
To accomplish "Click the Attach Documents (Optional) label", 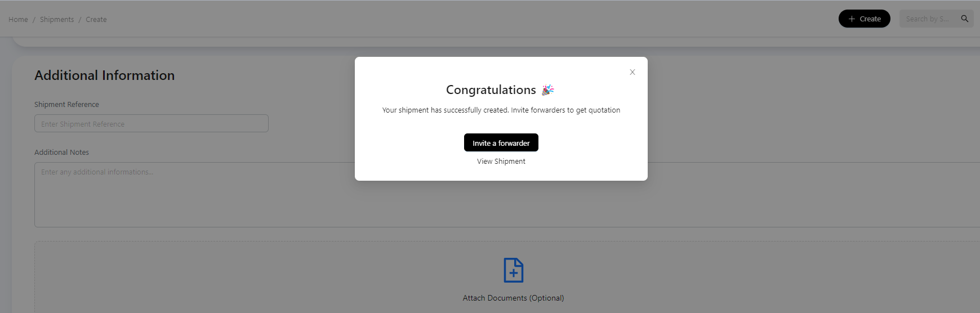I will click(513, 298).
